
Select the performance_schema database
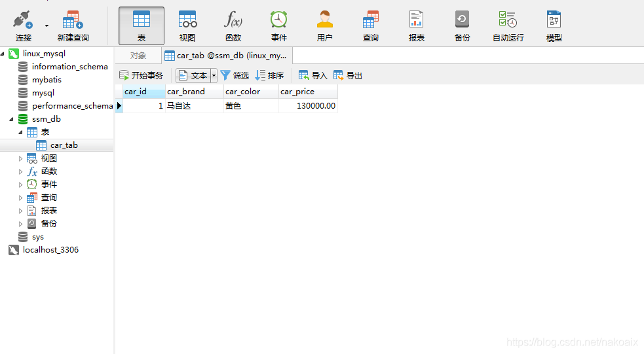click(72, 106)
